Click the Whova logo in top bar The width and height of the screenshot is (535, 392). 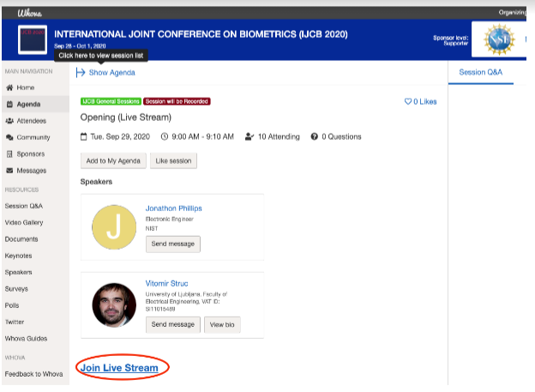tap(30, 13)
